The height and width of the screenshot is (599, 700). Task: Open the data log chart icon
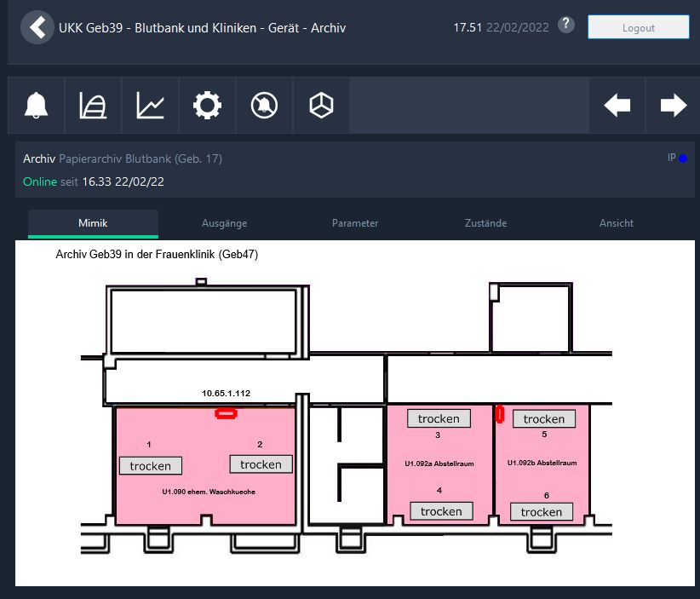(x=94, y=106)
